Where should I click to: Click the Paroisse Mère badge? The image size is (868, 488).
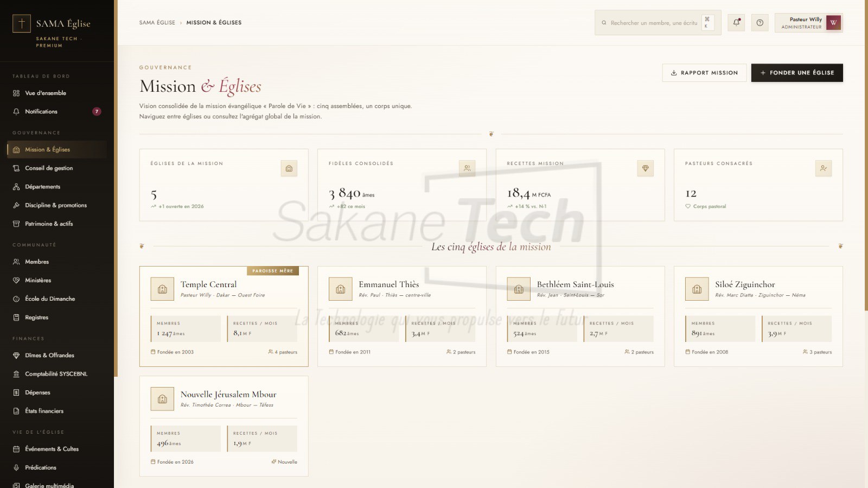[272, 271]
